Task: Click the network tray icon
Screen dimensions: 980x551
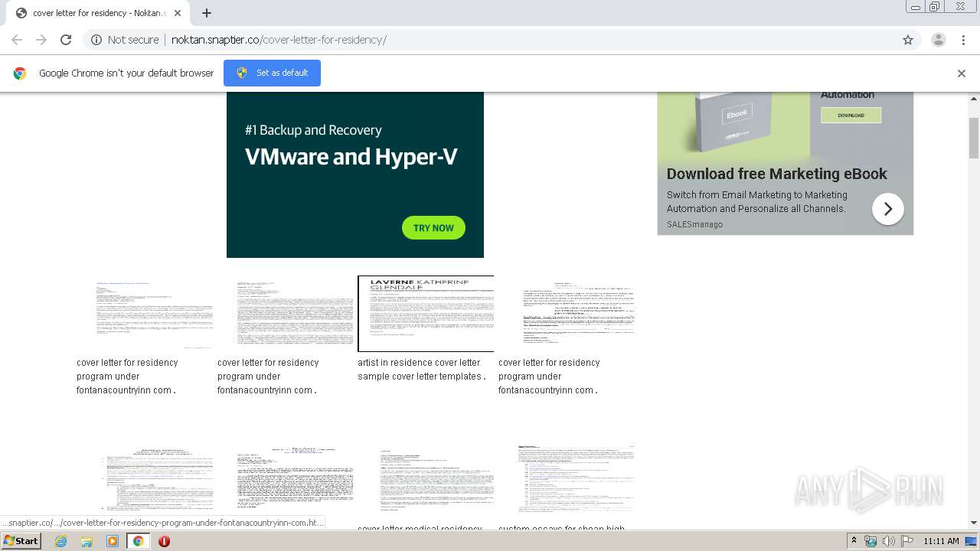Action: 871,541
